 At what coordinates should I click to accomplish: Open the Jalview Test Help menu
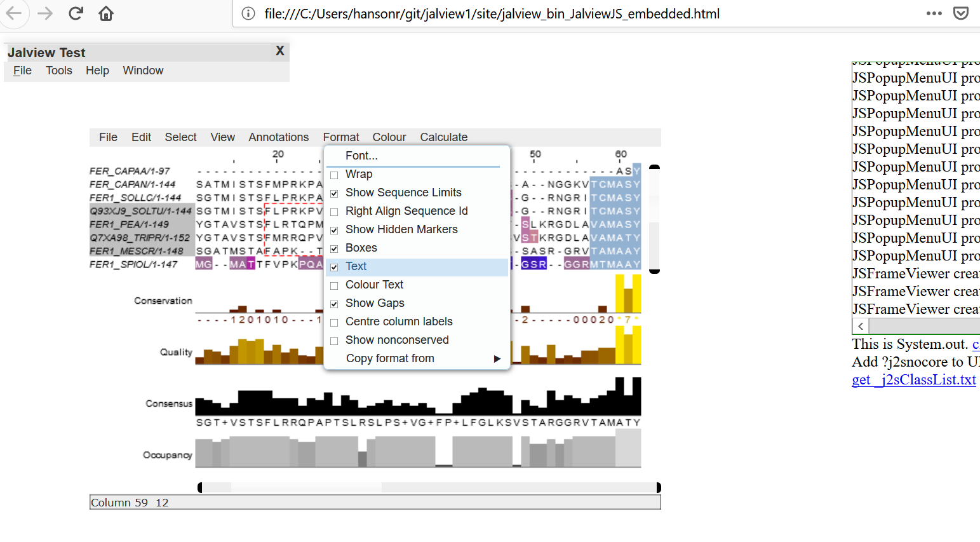click(x=97, y=71)
